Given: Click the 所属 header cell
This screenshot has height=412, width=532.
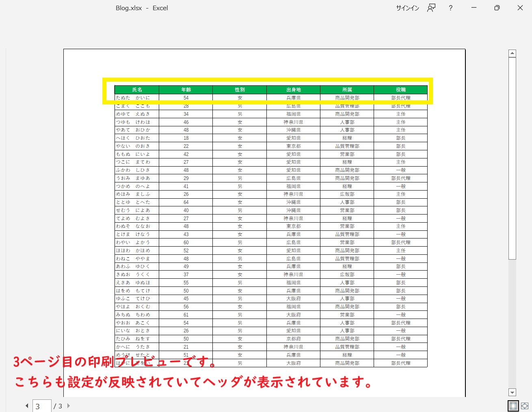Looking at the screenshot, I should (x=347, y=90).
